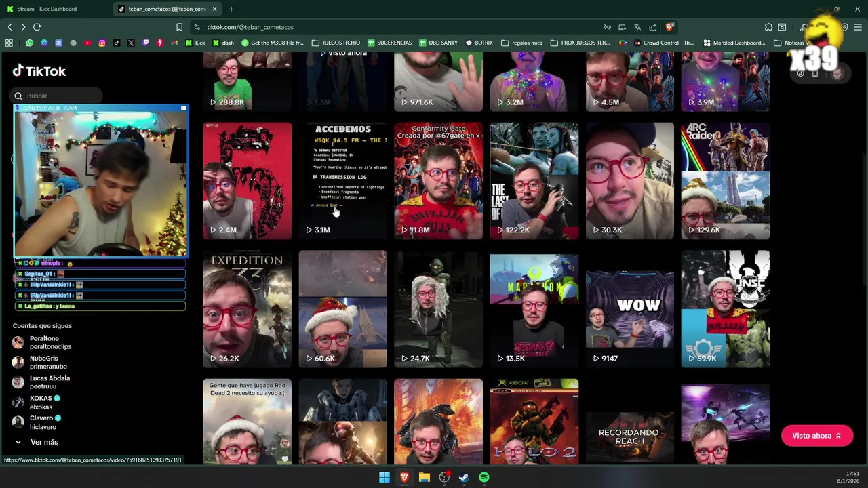Open Kick bookmark link
Viewport: 868px width, 488px height.
(195, 43)
